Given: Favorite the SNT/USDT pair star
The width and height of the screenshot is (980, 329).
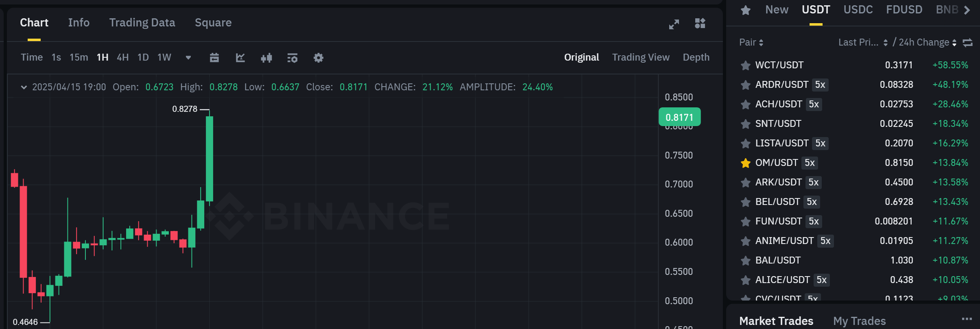Looking at the screenshot, I should pos(746,124).
